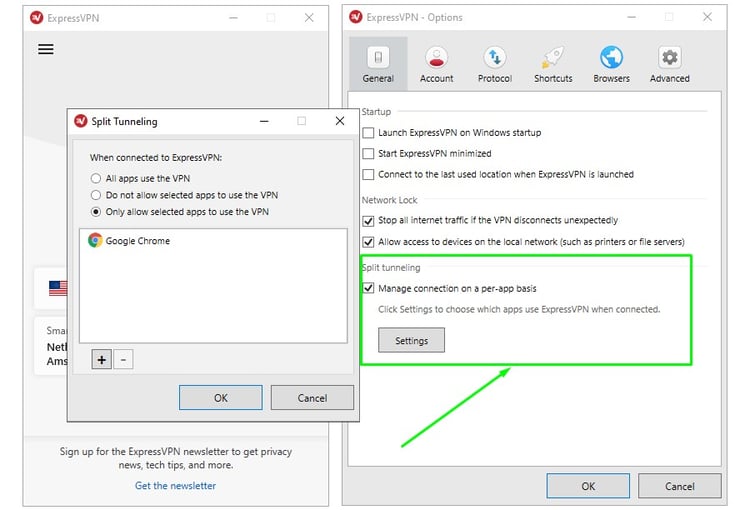The height and width of the screenshot is (510, 750).
Task: Select Do not allow selected apps option
Action: (x=96, y=195)
